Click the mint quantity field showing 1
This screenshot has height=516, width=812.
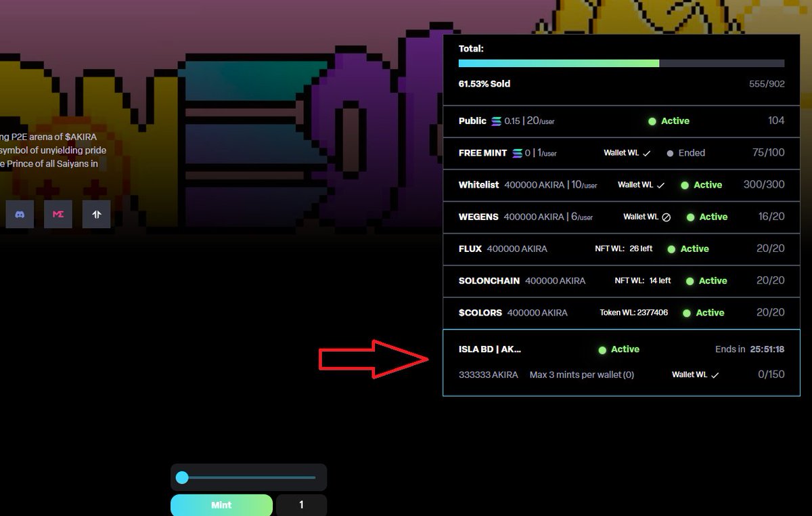302,505
